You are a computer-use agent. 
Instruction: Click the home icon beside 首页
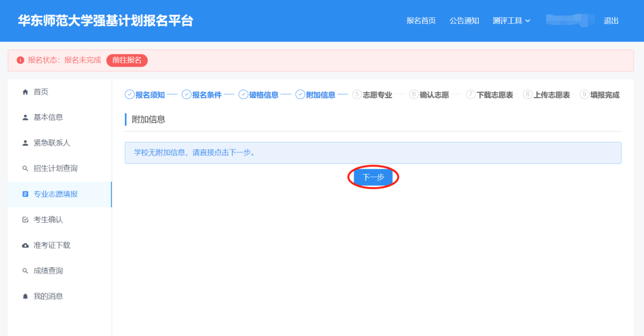(x=25, y=92)
